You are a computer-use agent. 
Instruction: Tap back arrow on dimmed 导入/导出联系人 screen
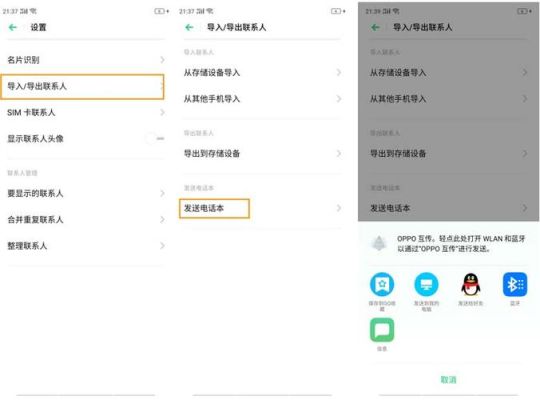(x=375, y=27)
